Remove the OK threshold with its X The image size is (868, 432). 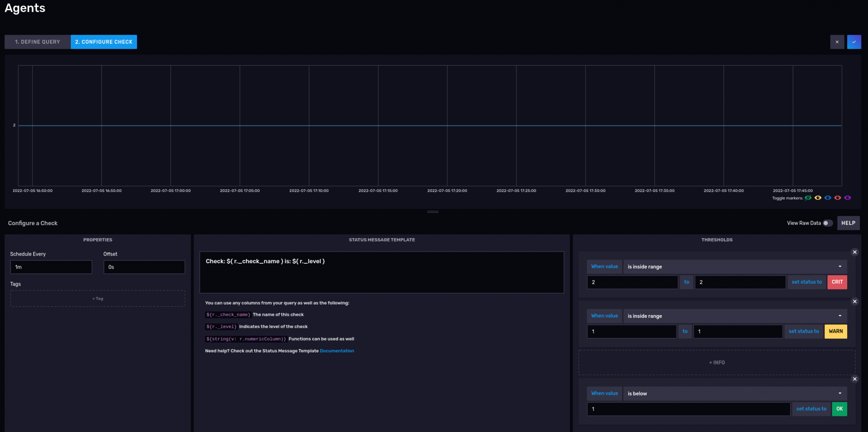(x=855, y=379)
